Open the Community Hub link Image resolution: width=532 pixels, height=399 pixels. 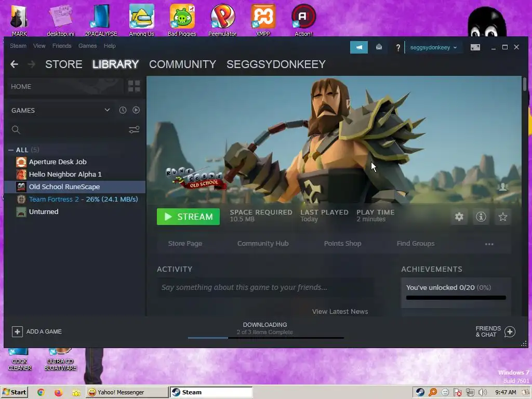coord(263,243)
